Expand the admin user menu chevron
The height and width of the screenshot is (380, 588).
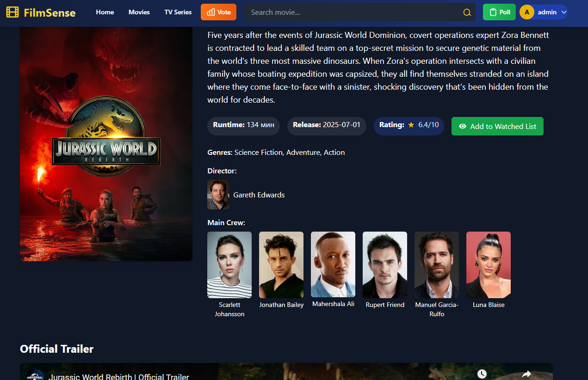[x=563, y=12]
